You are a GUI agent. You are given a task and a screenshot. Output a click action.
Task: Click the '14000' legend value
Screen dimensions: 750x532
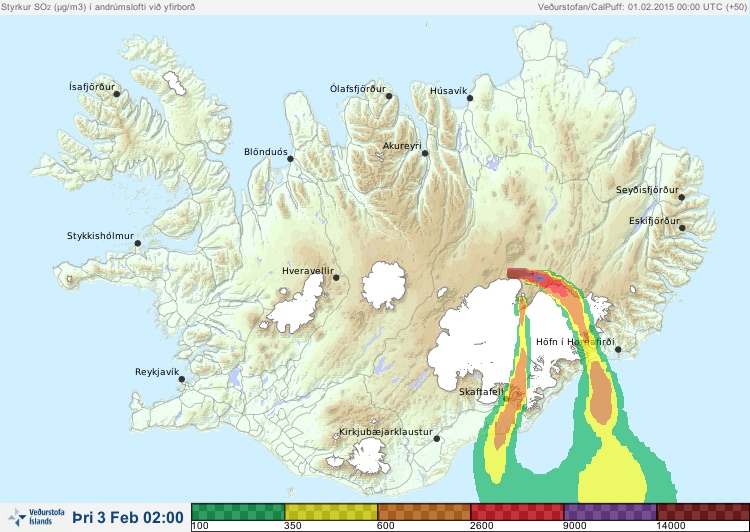coord(672,526)
